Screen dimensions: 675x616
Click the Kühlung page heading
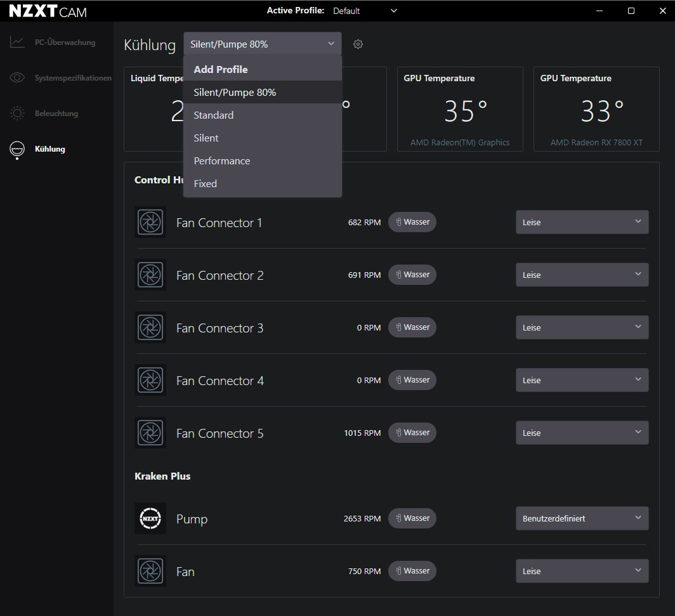(150, 45)
